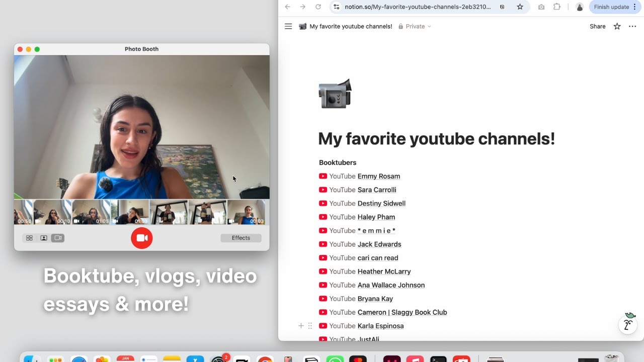Click the drag handle beside Karla Espinosa
Viewport: 644px width, 362px height.
click(310, 326)
